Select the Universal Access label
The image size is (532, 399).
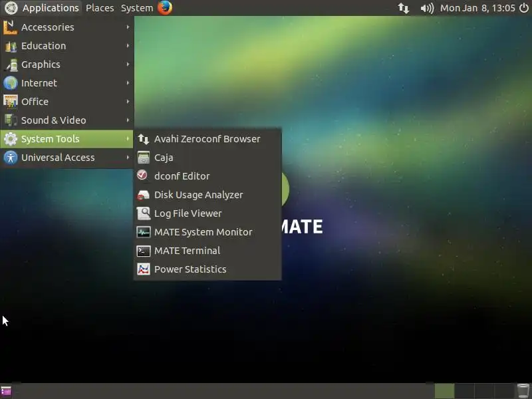click(x=58, y=158)
